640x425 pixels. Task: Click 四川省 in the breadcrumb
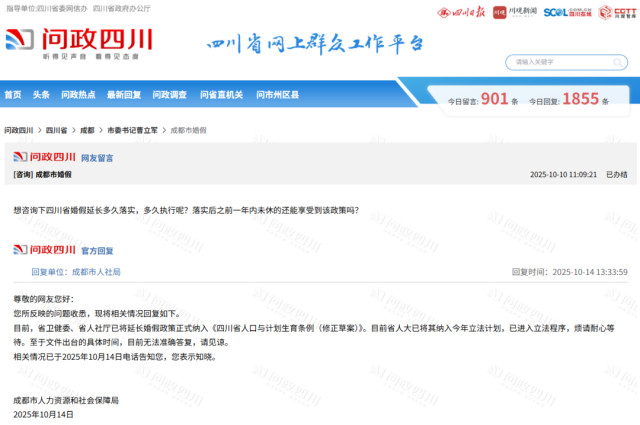point(56,130)
